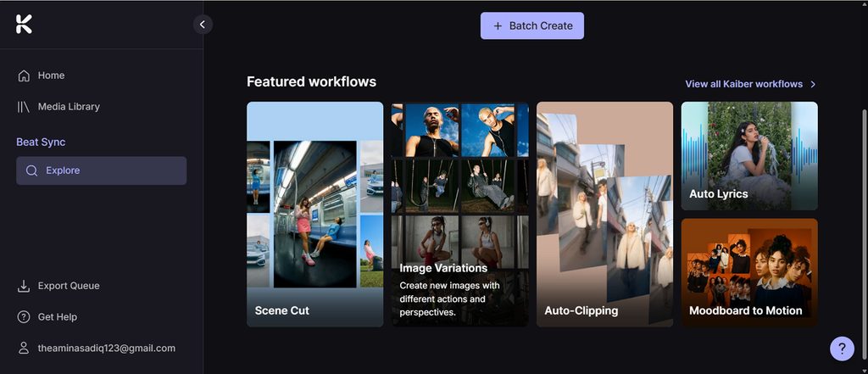The image size is (868, 374).
Task: Select the Beat Sync section label
Action: pyautogui.click(x=41, y=142)
